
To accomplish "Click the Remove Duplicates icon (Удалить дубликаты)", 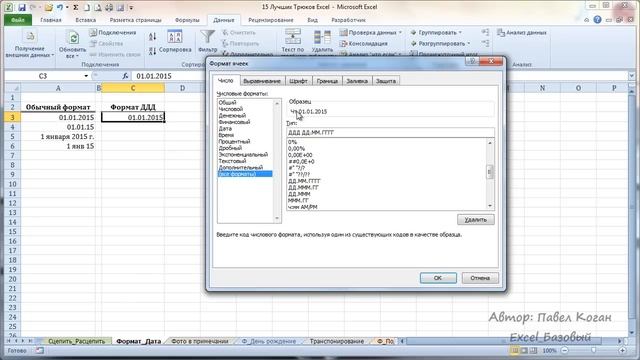I will point(322,37).
